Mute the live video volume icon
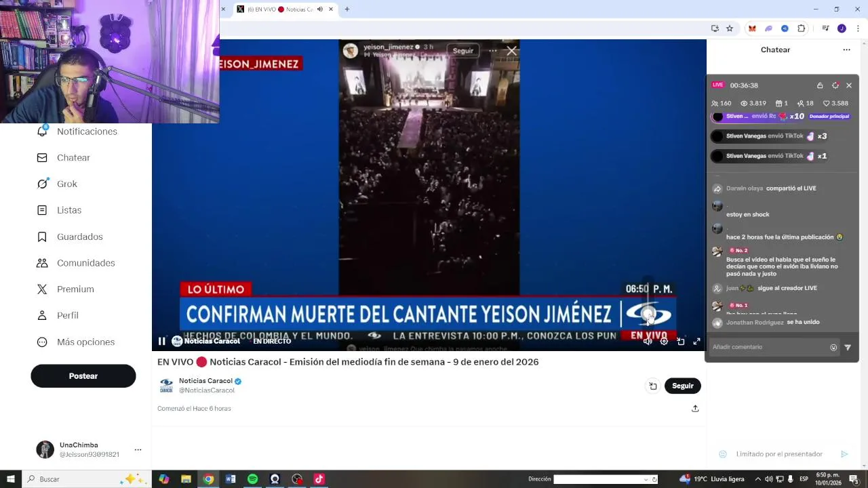Screen dimensions: 868x488 point(648,342)
